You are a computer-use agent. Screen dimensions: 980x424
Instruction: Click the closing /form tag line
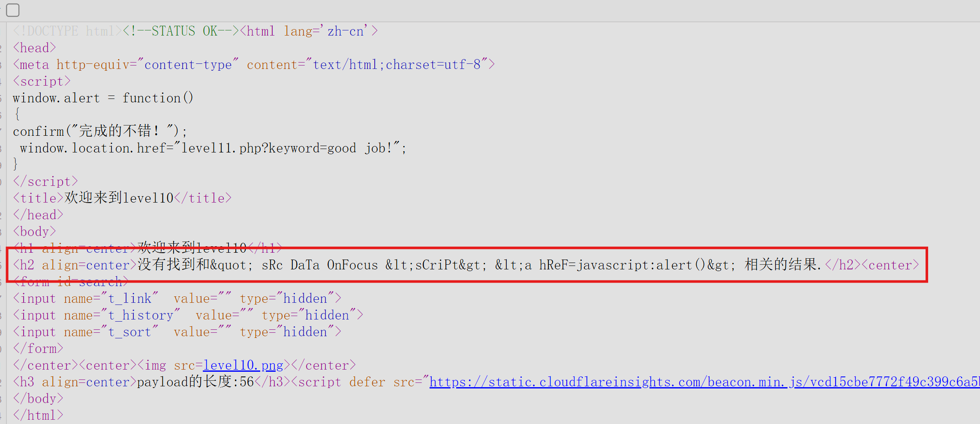[x=38, y=349]
